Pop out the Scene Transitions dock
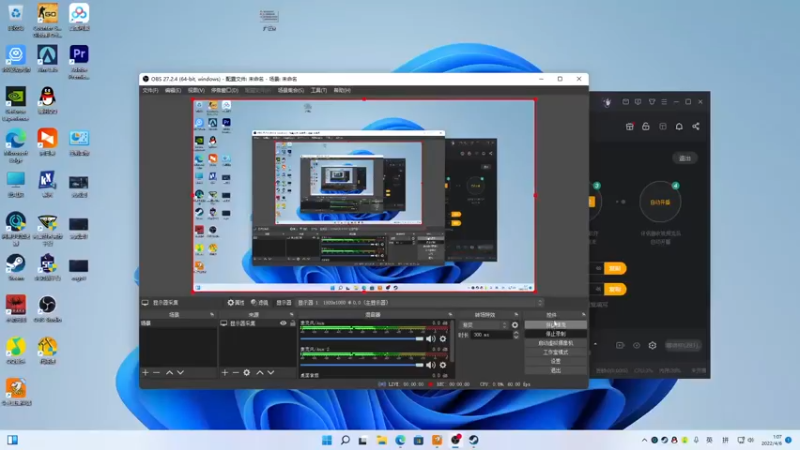This screenshot has width=800, height=450. coord(516,315)
